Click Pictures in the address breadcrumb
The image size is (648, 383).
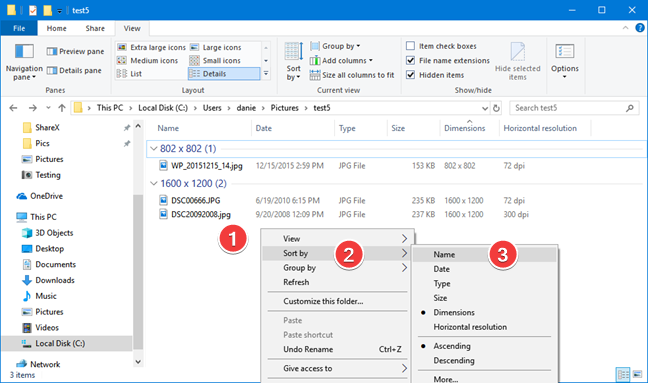point(284,108)
